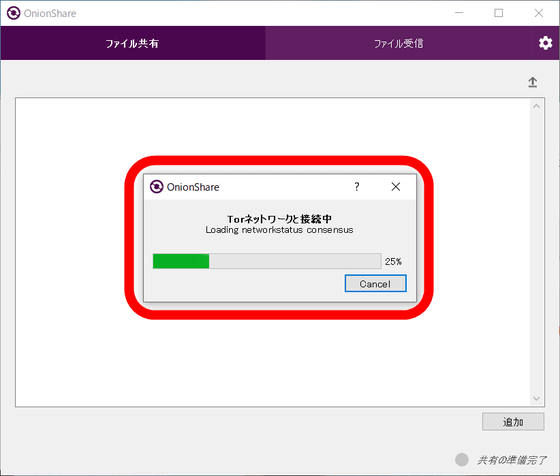
Task: Maximize the OnionShare window
Action: pyautogui.click(x=499, y=13)
